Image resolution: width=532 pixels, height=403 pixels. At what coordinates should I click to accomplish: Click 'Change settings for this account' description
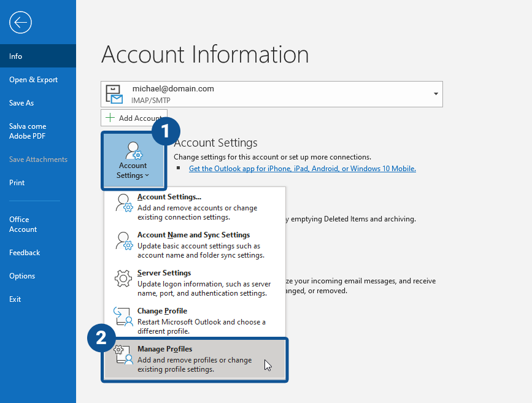[x=272, y=157]
